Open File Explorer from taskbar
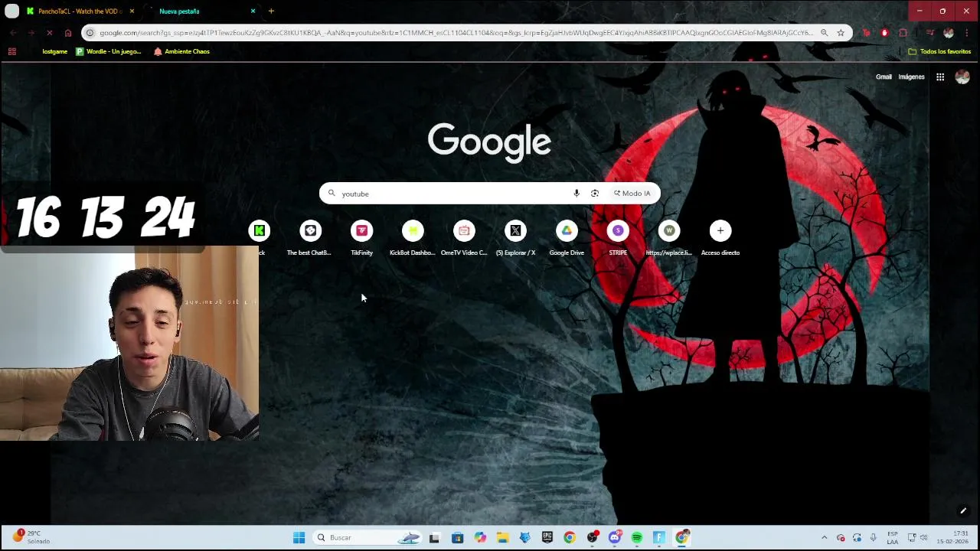980x551 pixels. (x=502, y=537)
